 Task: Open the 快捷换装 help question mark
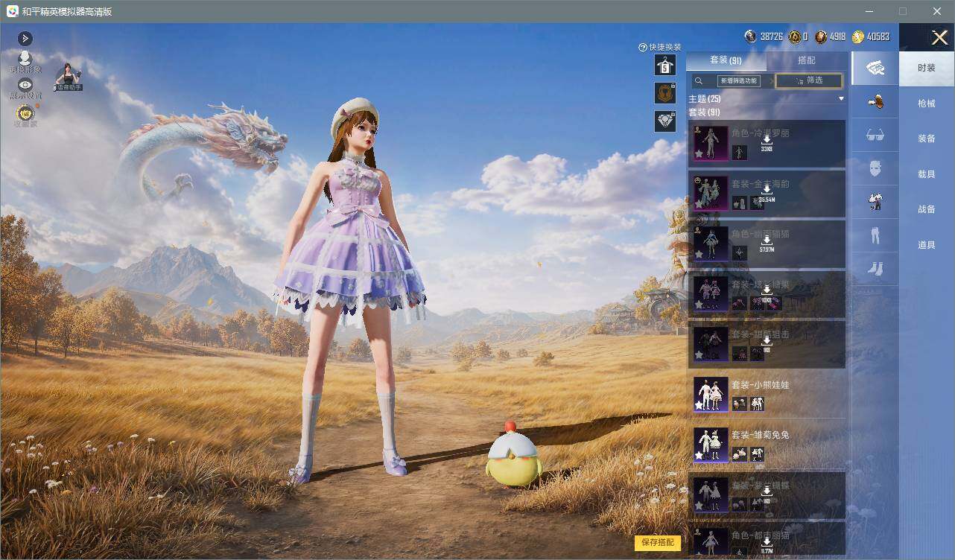pyautogui.click(x=643, y=48)
